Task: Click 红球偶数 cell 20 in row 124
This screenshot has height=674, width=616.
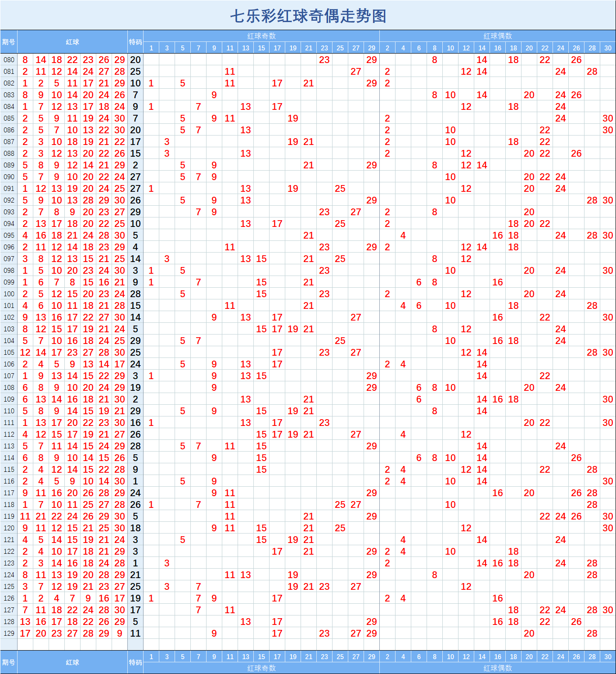Action: 529,575
